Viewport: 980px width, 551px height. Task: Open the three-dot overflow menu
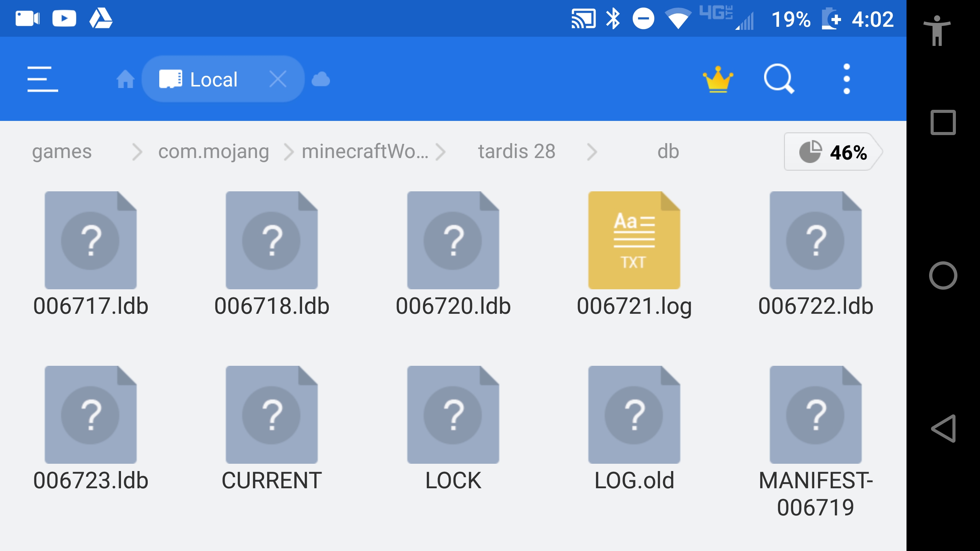coord(847,79)
